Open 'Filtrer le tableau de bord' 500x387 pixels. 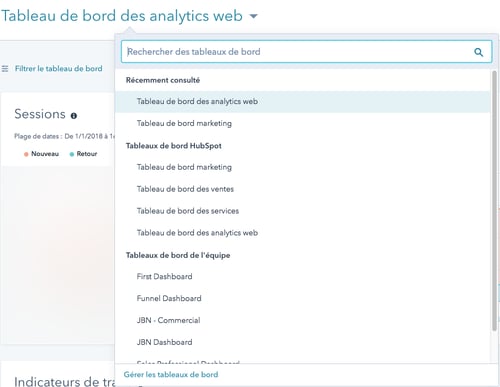tap(59, 69)
